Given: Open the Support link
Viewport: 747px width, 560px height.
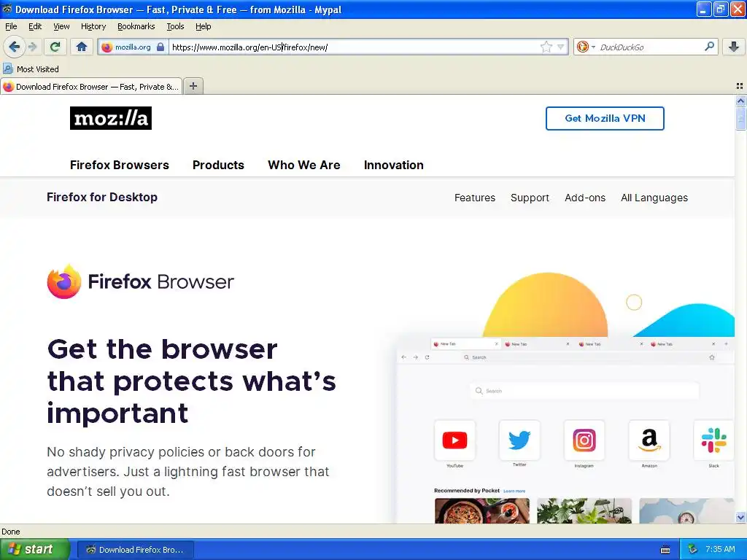Looking at the screenshot, I should tap(530, 198).
